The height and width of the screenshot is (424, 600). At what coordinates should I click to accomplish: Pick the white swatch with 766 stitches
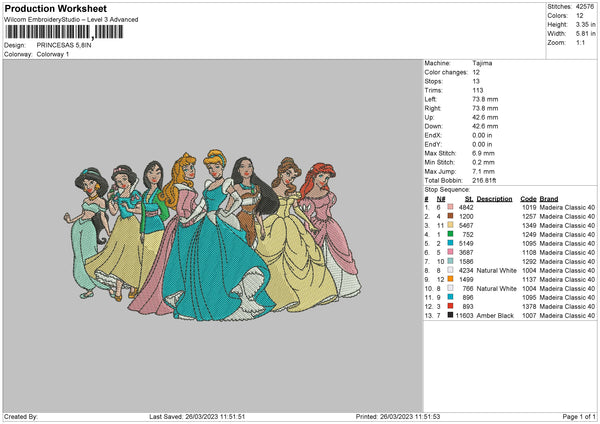[450, 288]
